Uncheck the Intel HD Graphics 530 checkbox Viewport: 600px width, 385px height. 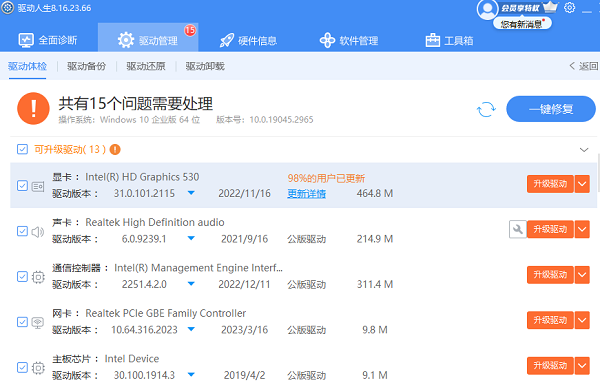22,186
